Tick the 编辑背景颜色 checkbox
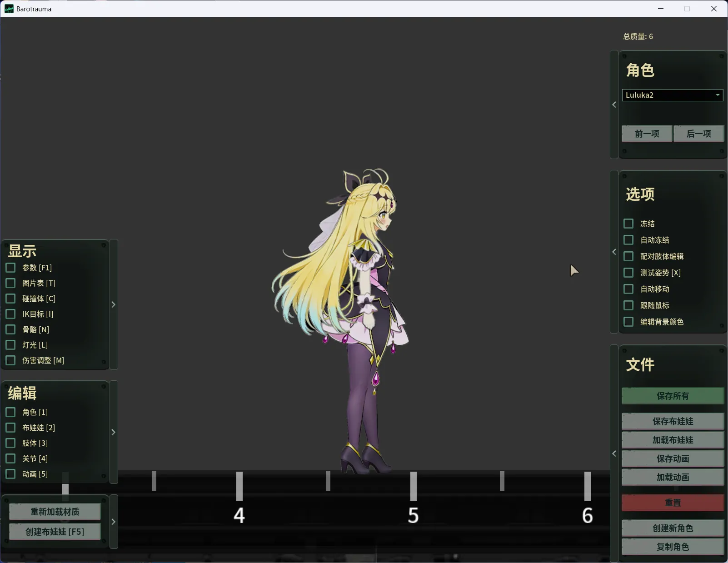728x563 pixels. coord(628,322)
